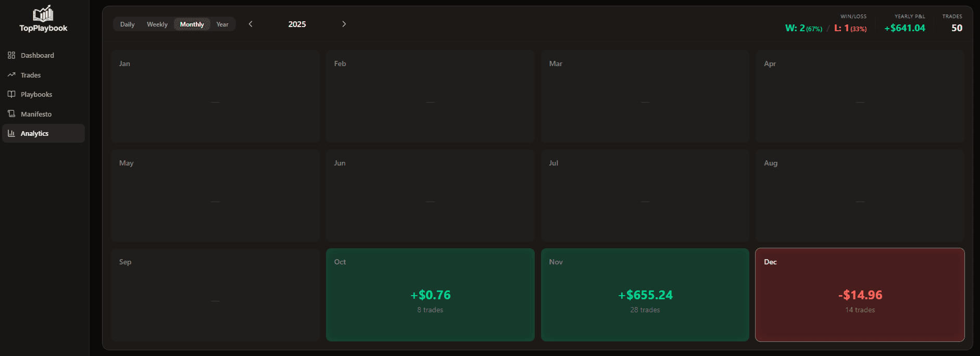Open the Trades page in sidebar
Image resolution: width=980 pixels, height=356 pixels.
pos(31,75)
